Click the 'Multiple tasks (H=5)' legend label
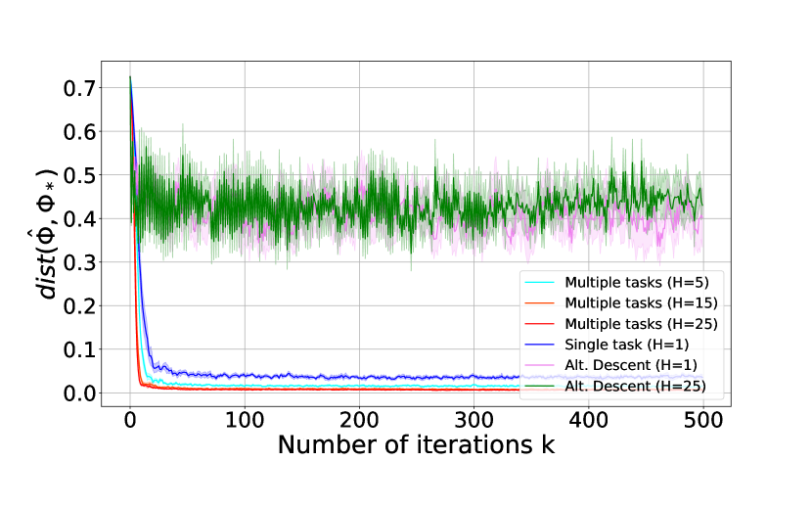812x508 pixels. click(637, 283)
